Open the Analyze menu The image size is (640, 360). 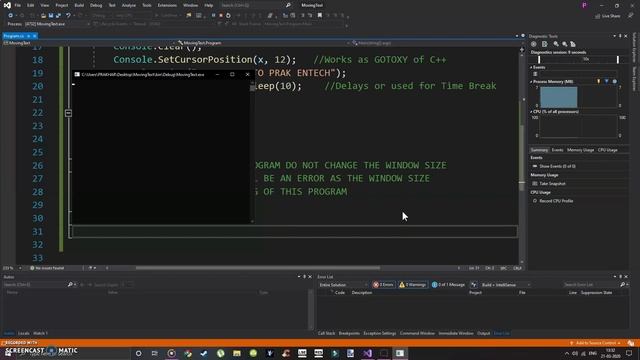tap(129, 5)
